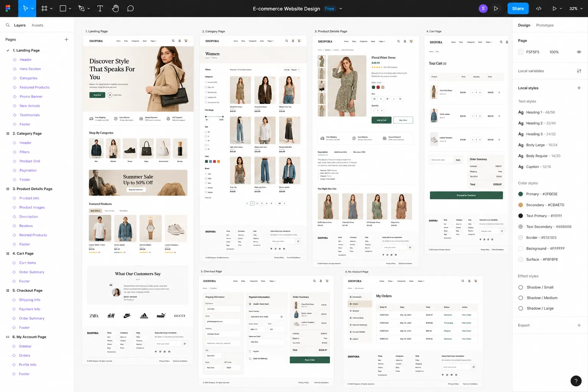
Task: Click the E-commerce Website Design title
Action: pos(286,8)
